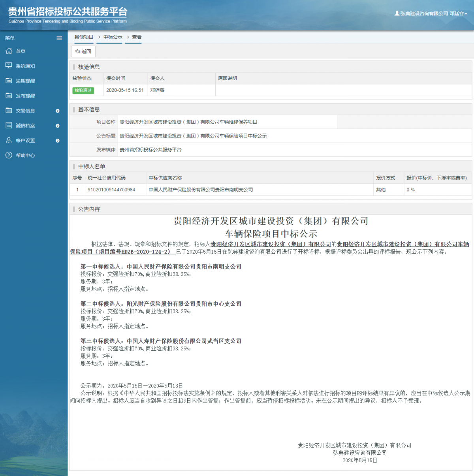The width and height of the screenshot is (474, 476).
Task: Click the monitor icon beside 系统通知
Action: [x=9, y=66]
